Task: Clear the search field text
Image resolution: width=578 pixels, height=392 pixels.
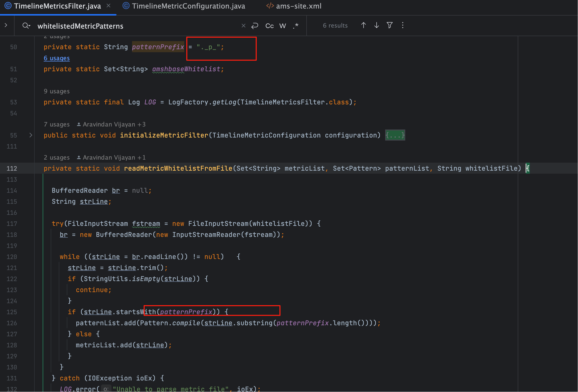Action: click(x=243, y=26)
